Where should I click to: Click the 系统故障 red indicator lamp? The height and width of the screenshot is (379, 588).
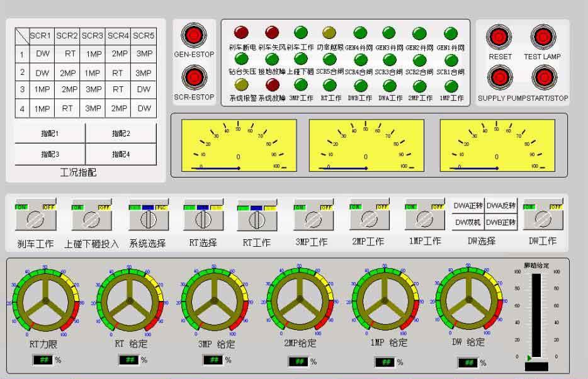(x=272, y=85)
